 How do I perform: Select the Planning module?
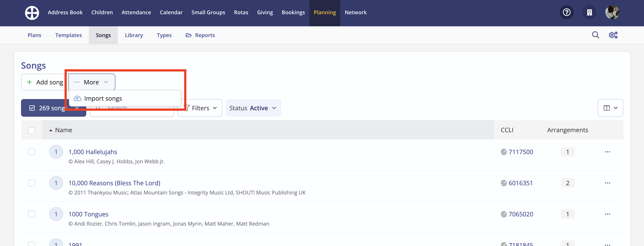[x=325, y=12]
